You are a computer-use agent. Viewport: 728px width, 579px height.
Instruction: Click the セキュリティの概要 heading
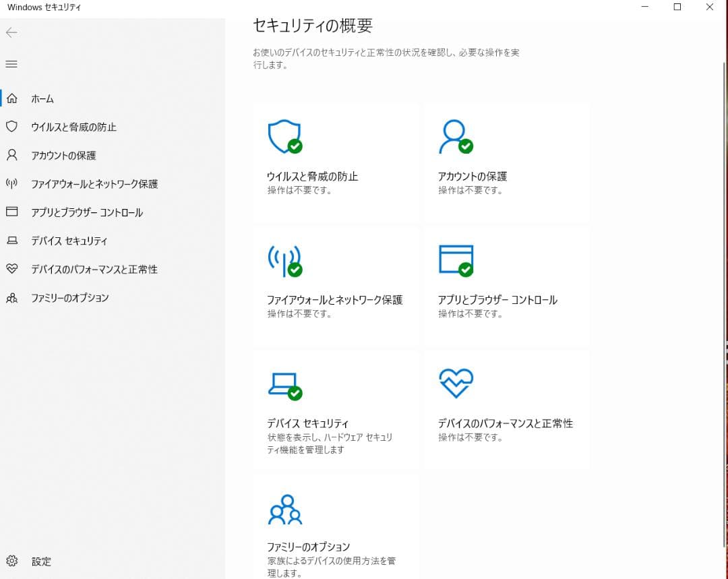click(x=313, y=25)
